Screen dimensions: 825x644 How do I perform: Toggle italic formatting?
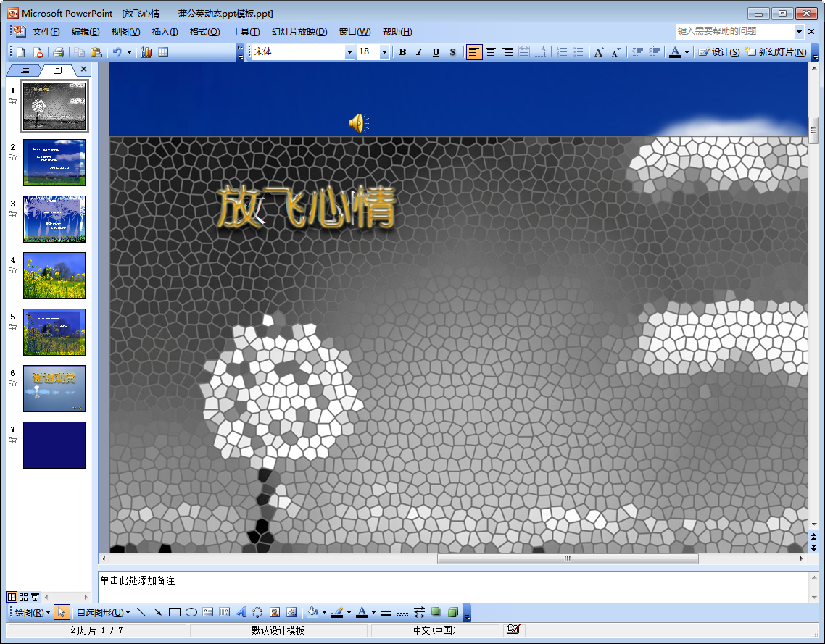click(x=419, y=52)
